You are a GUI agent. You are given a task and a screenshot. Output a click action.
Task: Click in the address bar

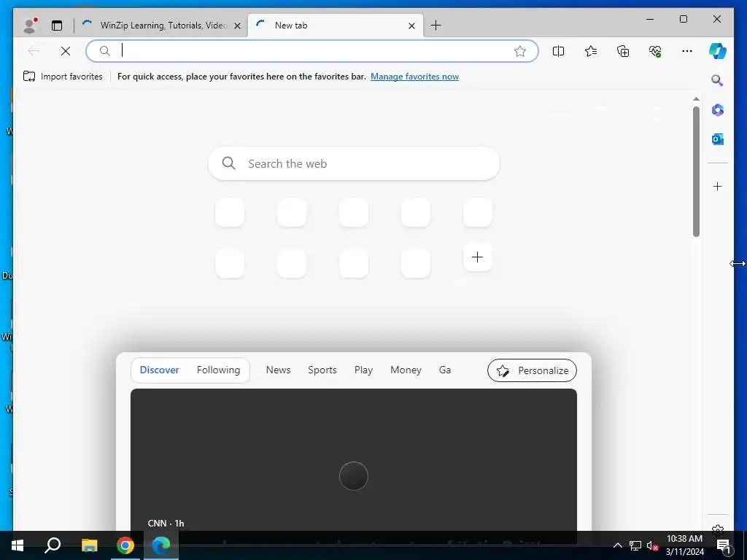(x=312, y=51)
